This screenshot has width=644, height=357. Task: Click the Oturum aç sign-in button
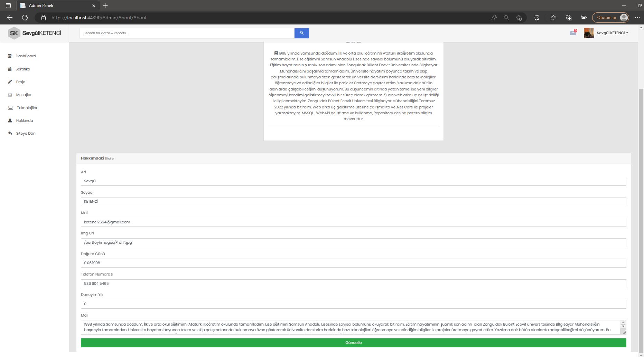[610, 18]
